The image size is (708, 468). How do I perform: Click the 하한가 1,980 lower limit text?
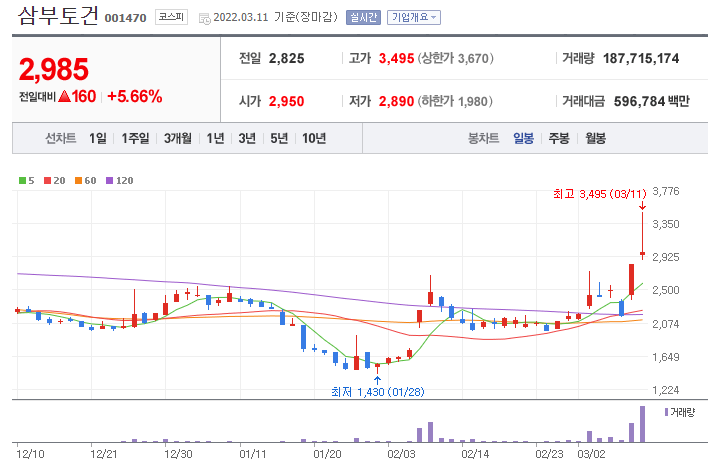tap(455, 101)
